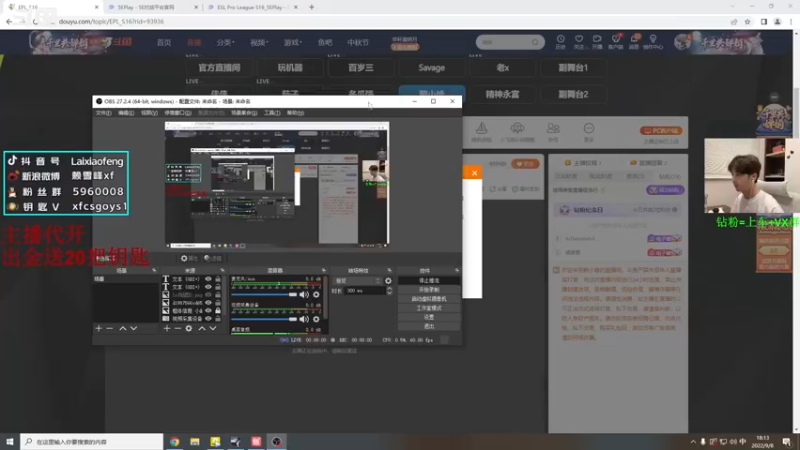Expand Douyu 分类 navigation dropdown
This screenshot has width=800, height=450.
[x=226, y=42]
